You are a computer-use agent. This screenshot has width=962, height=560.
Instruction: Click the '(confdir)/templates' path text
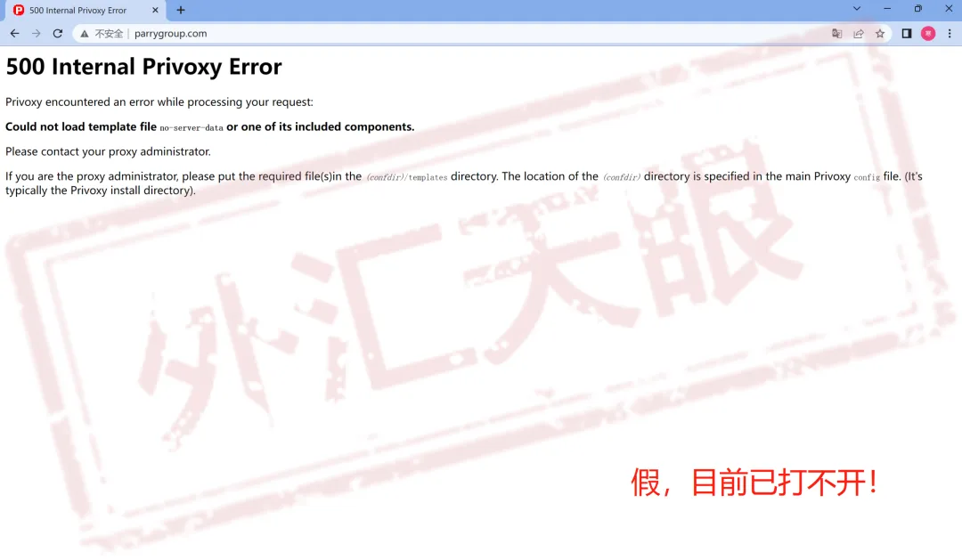(407, 177)
